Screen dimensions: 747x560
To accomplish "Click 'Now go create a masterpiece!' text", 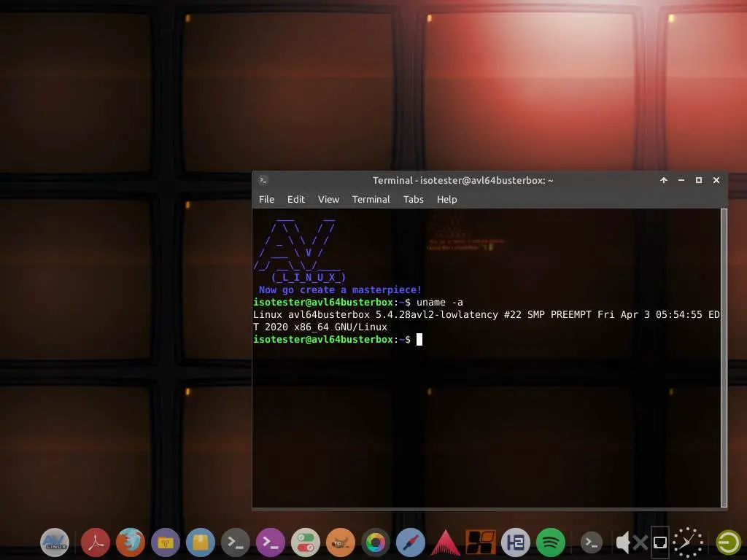I will pyautogui.click(x=340, y=290).
